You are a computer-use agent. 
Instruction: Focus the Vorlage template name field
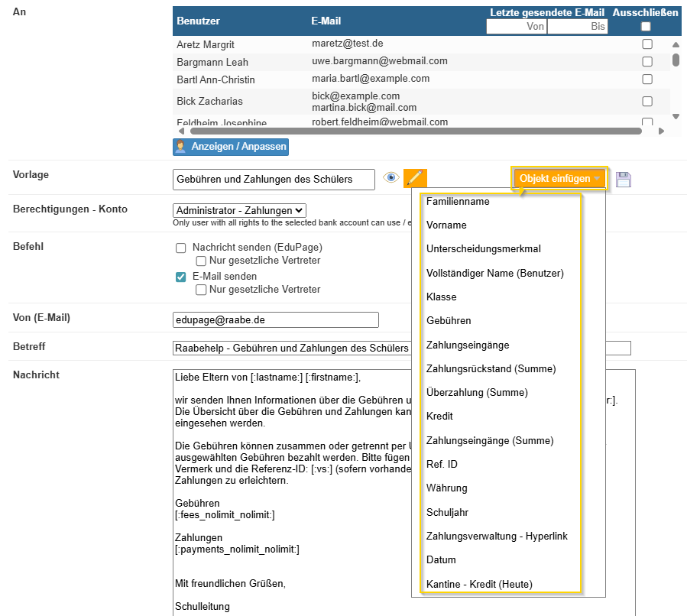[274, 180]
